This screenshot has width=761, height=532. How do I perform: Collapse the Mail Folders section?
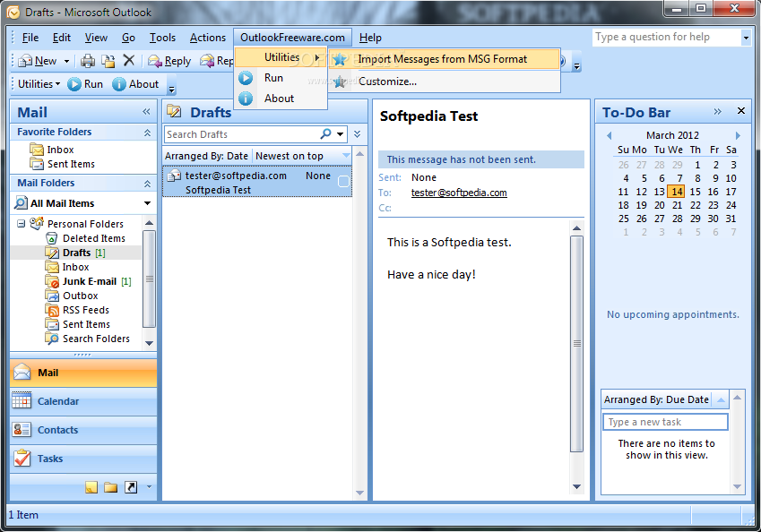point(147,184)
